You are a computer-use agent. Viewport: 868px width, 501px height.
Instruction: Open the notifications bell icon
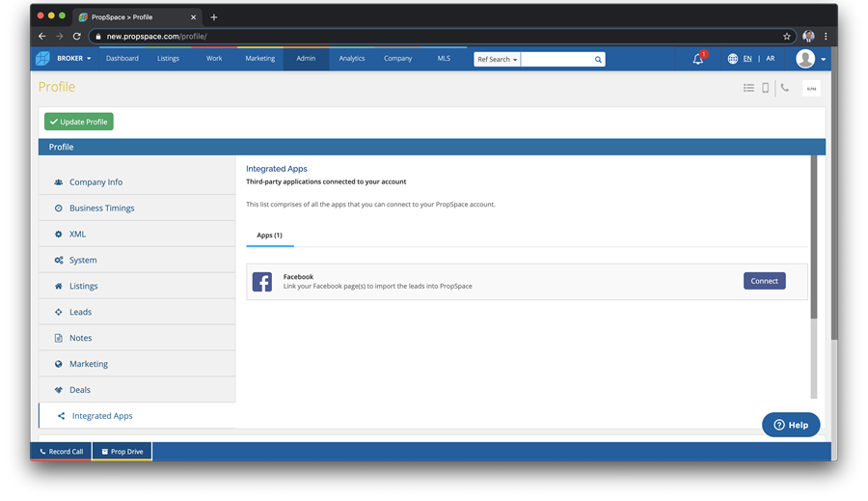click(x=698, y=59)
